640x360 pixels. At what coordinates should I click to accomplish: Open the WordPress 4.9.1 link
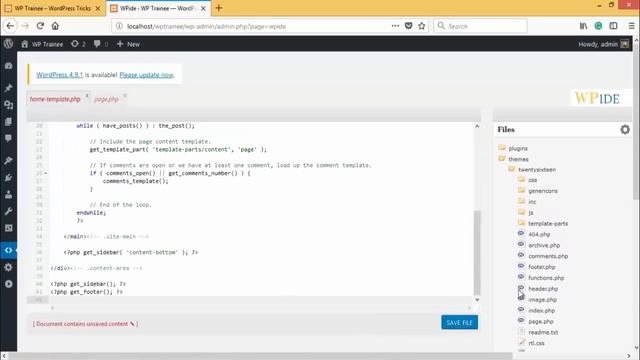click(60, 75)
